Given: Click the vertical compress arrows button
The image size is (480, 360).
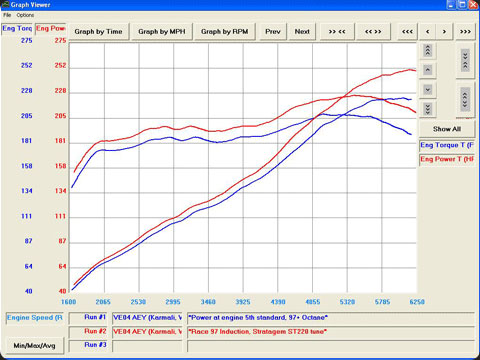Looking at the screenshot, I should 465,60.
